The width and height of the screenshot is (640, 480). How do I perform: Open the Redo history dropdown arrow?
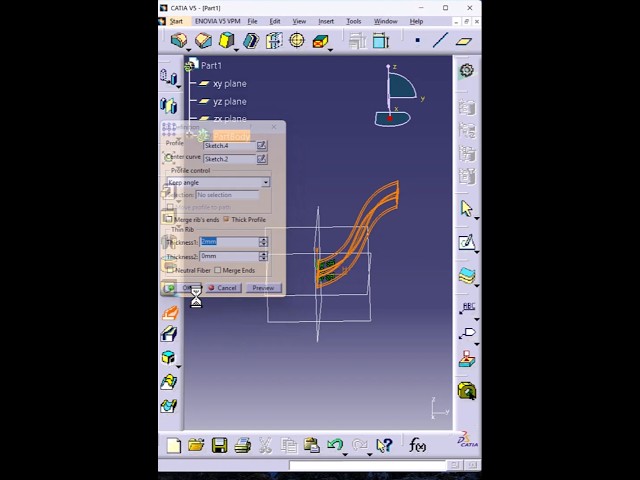(369, 454)
